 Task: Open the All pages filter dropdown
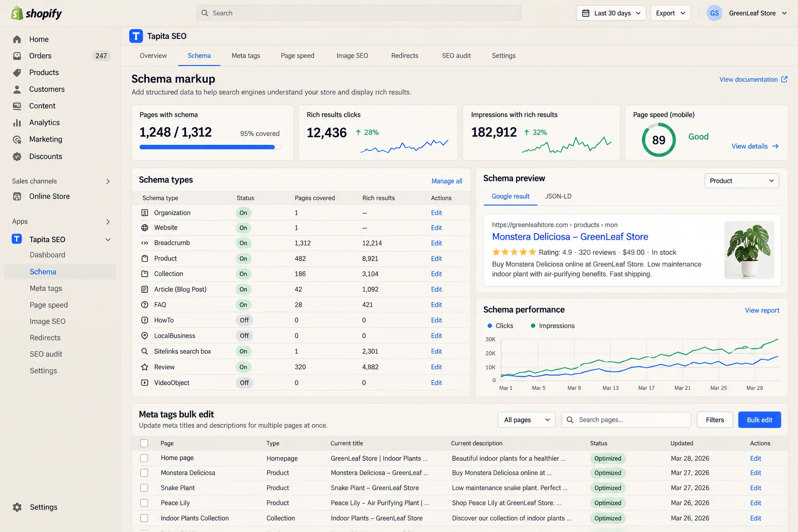[x=527, y=420]
